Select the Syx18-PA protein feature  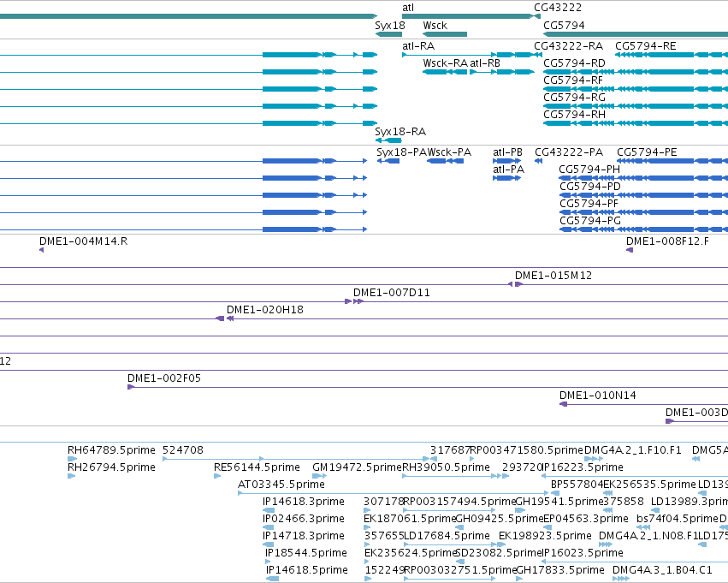click(388, 161)
